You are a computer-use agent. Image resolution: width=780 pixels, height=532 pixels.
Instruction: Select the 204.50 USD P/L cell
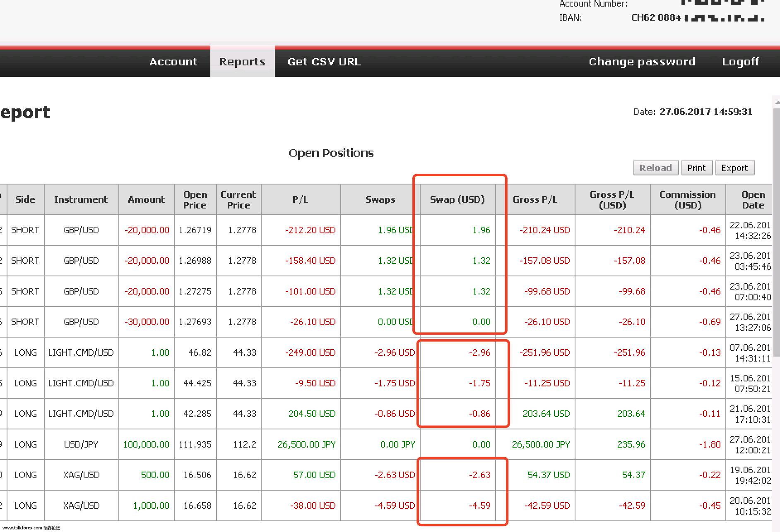pyautogui.click(x=301, y=414)
